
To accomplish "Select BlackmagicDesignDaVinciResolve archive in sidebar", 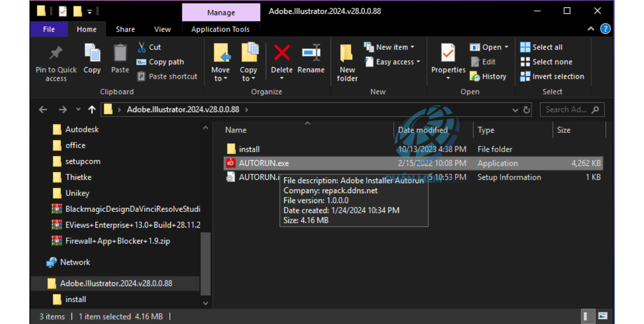I will tap(126, 209).
